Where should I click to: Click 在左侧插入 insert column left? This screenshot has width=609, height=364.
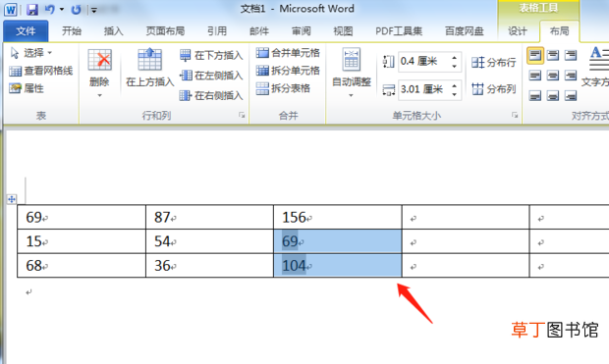point(211,76)
